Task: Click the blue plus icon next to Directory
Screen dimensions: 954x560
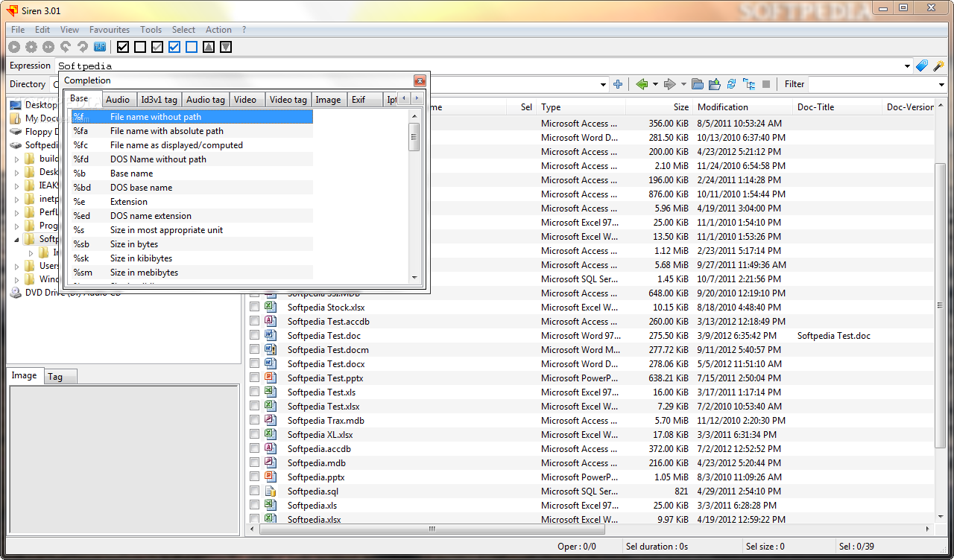Action: click(618, 84)
